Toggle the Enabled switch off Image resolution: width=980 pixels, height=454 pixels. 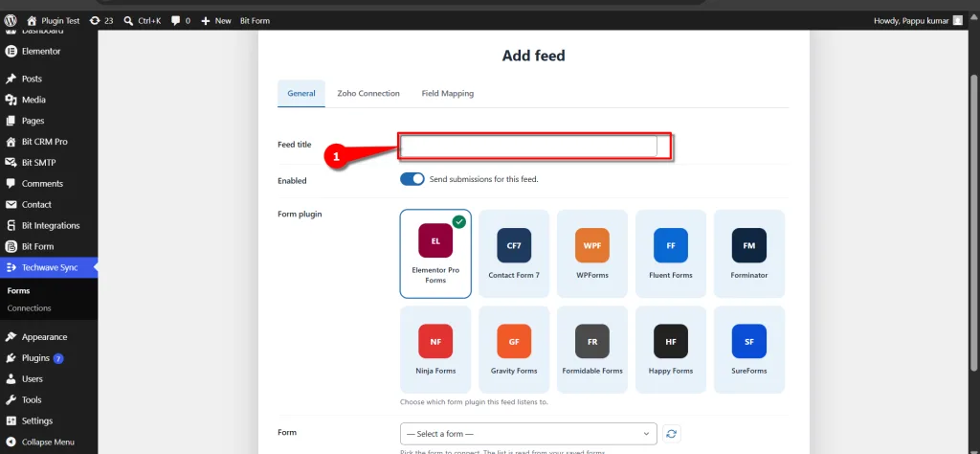[412, 179]
